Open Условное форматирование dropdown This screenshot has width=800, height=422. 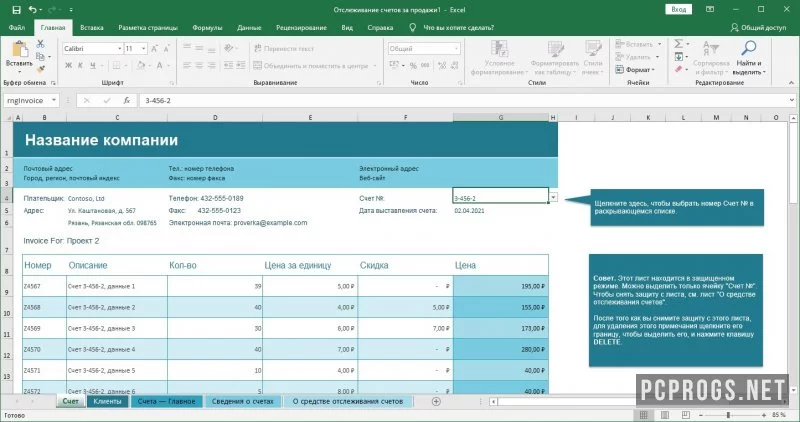(499, 59)
